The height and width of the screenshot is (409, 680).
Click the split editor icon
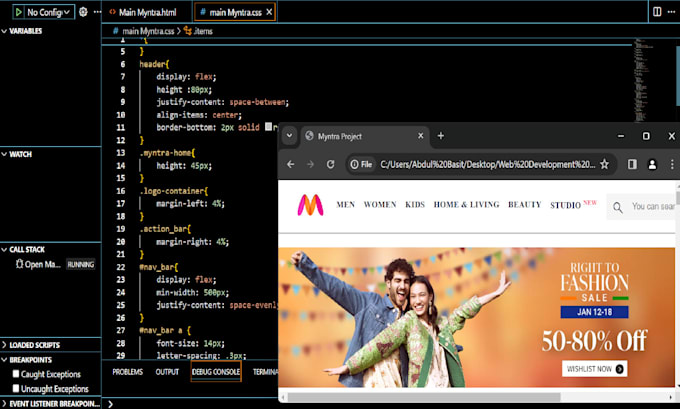[656, 12]
